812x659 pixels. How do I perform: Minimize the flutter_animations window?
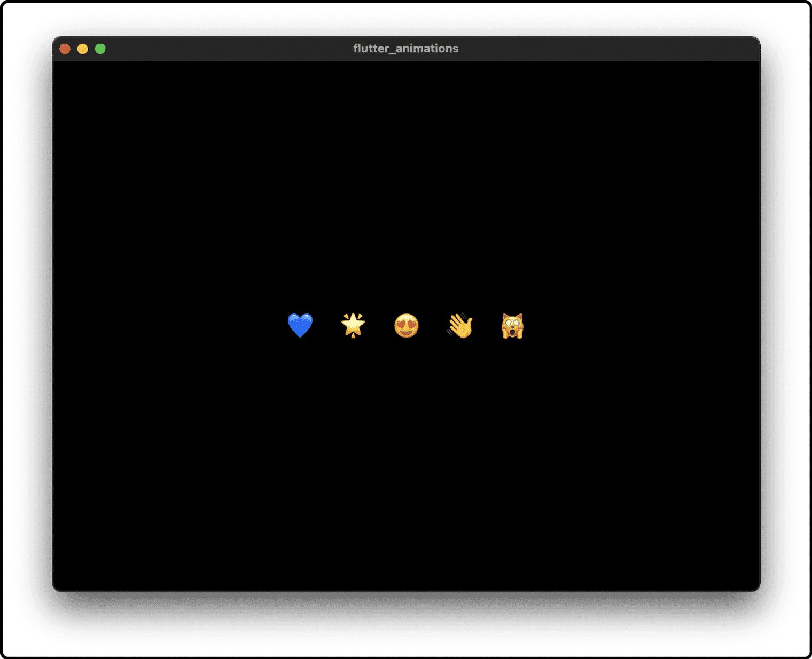pos(83,49)
